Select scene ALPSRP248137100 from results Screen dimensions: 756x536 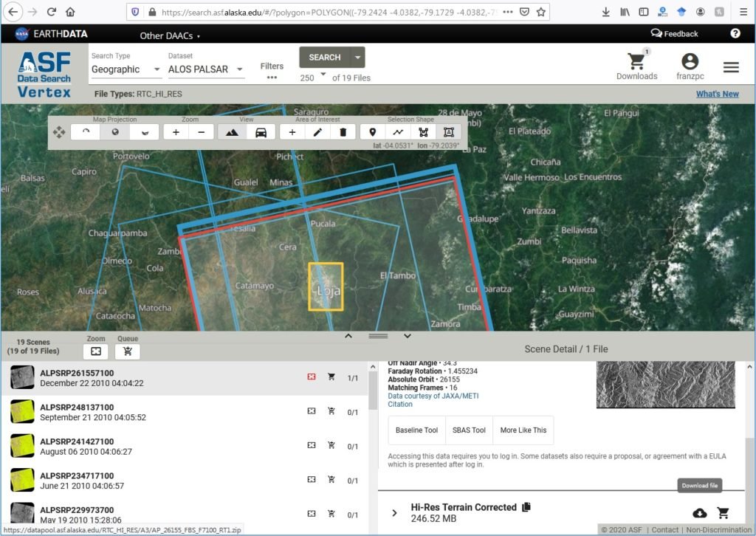tap(77, 408)
